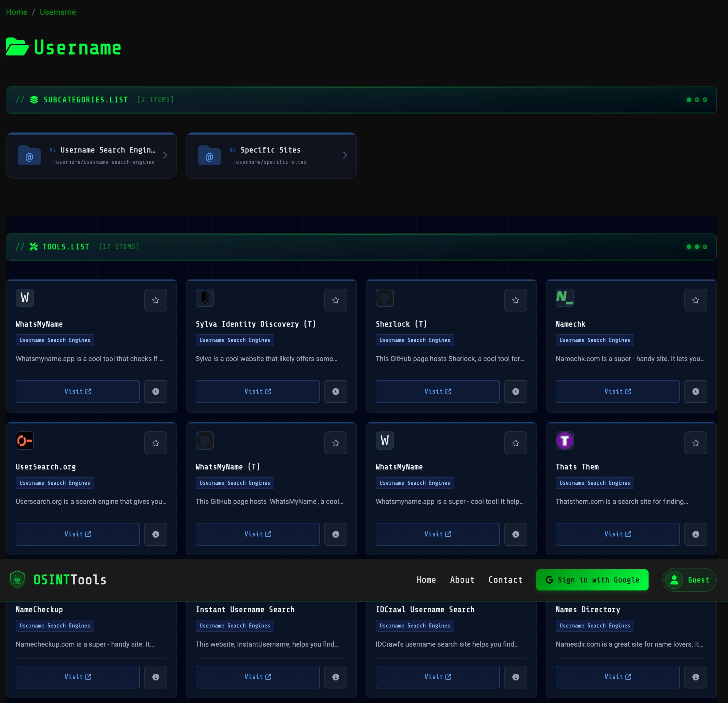Viewport: 728px width, 703px height.
Task: Click the info icon on the Sherlock card
Action: [x=516, y=391]
